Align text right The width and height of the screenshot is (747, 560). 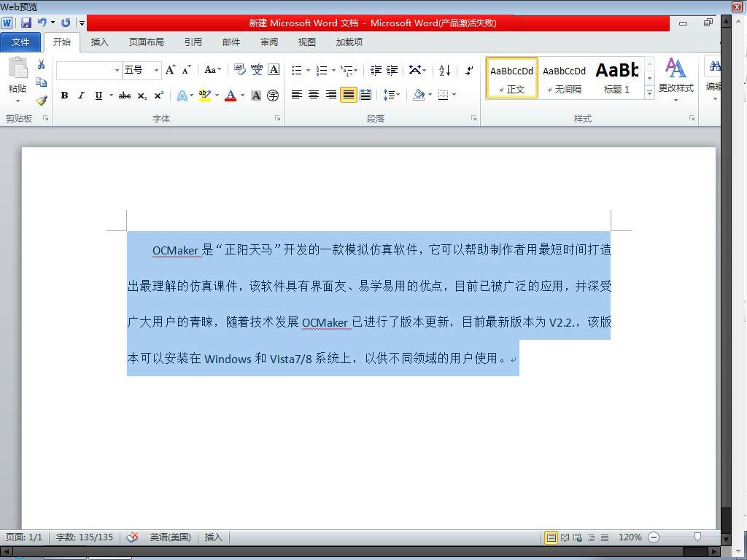330,95
